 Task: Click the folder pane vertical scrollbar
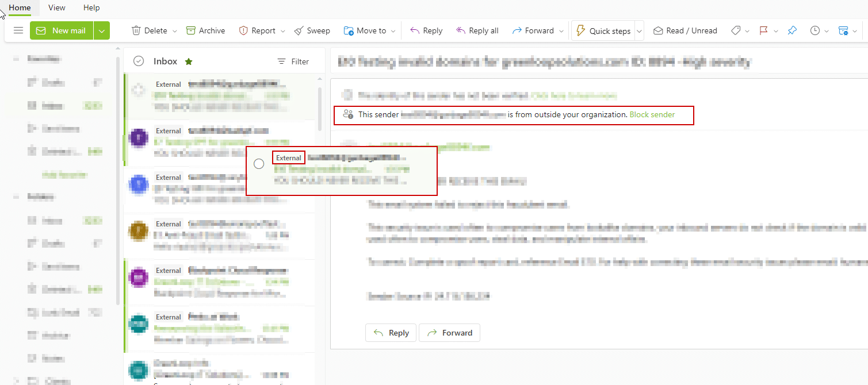click(x=118, y=181)
